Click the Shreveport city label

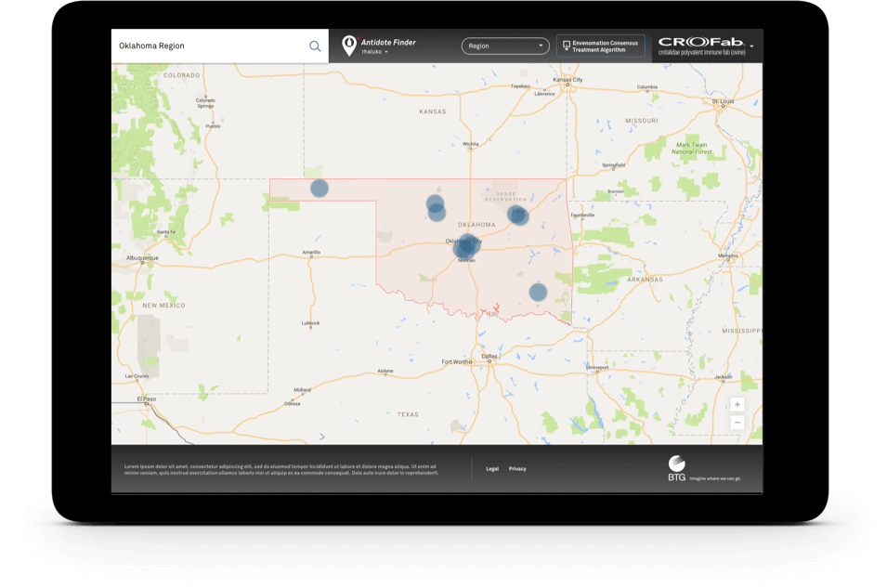597,367
